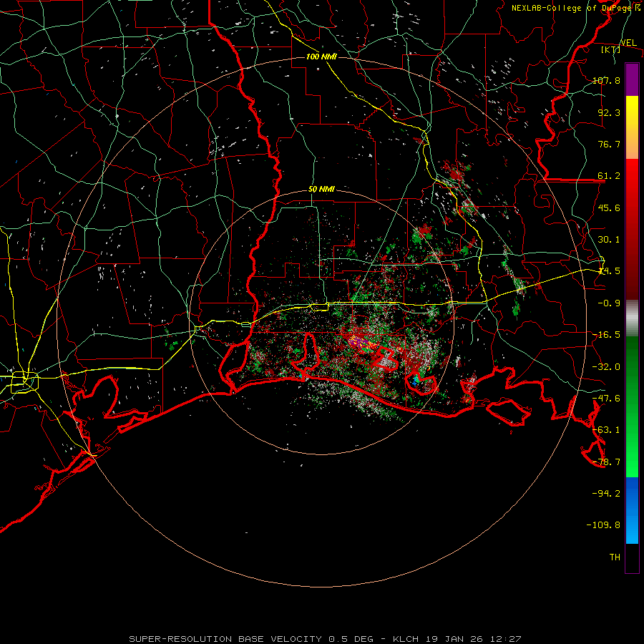The image size is (644, 644).
Task: Click the TH legend label
Action: click(615, 557)
